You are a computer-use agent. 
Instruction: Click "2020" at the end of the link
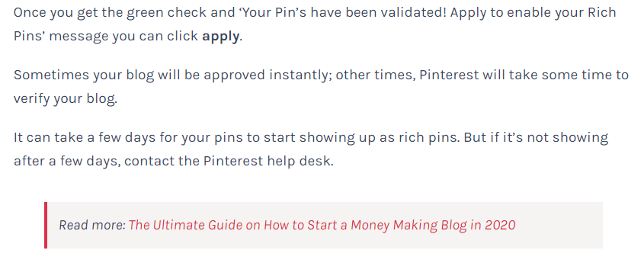[500, 225]
